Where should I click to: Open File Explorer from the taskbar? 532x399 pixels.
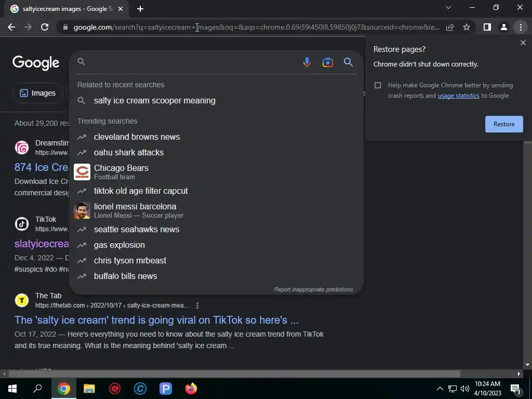coord(89,389)
